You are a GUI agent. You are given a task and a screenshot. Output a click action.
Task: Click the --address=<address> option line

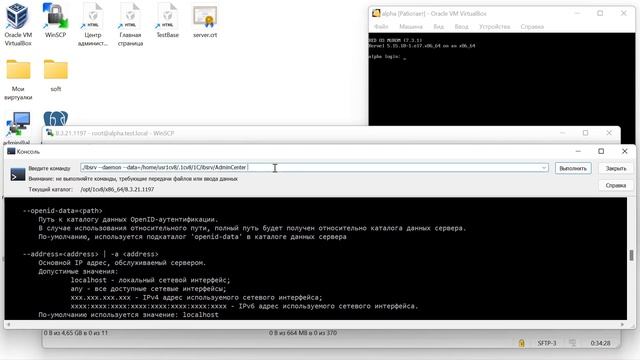click(x=90, y=254)
